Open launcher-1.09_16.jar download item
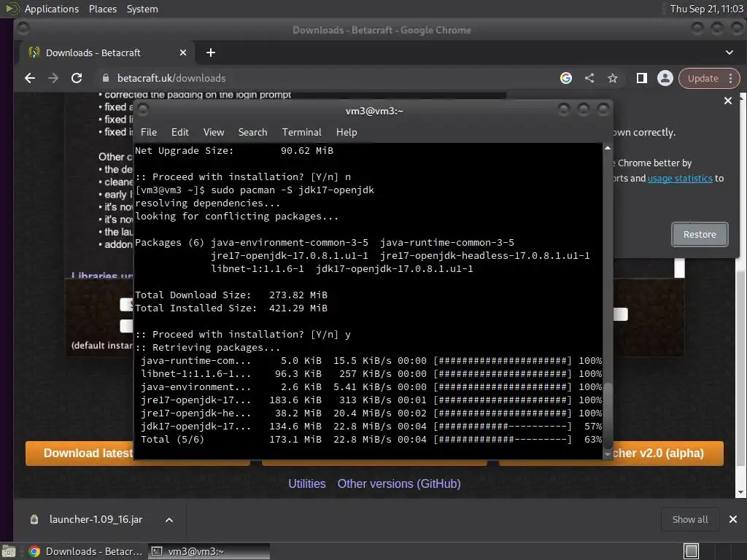 [96, 519]
